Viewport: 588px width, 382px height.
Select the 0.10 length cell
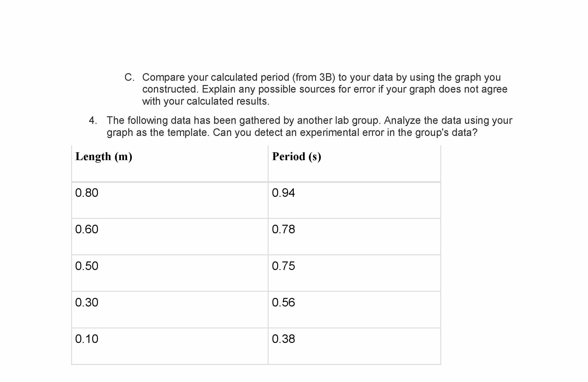point(87,339)
